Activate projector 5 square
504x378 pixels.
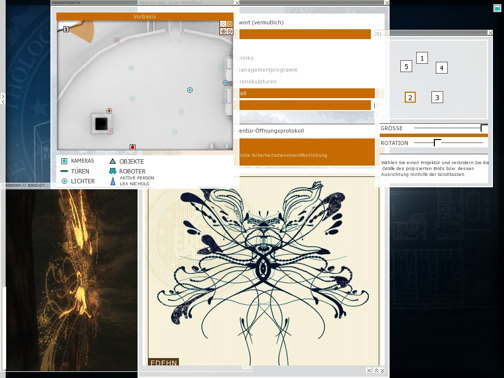tap(406, 66)
